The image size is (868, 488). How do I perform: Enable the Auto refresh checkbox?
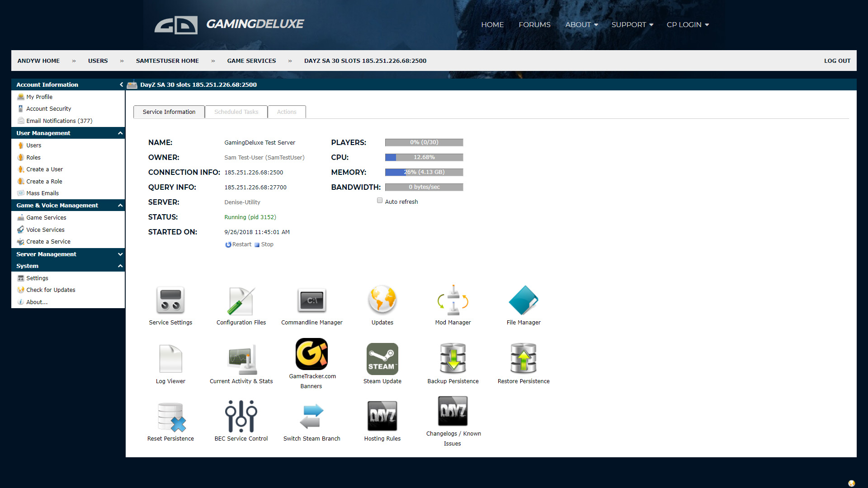[x=380, y=200]
